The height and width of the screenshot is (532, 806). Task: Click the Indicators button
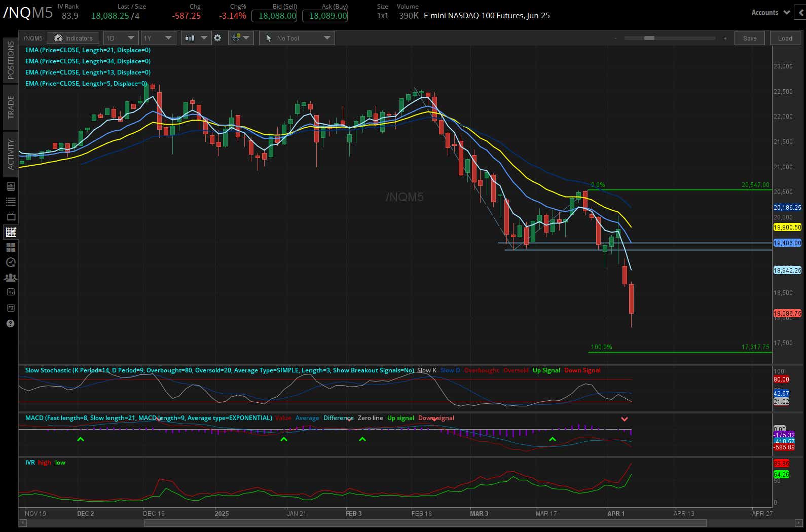click(74, 38)
